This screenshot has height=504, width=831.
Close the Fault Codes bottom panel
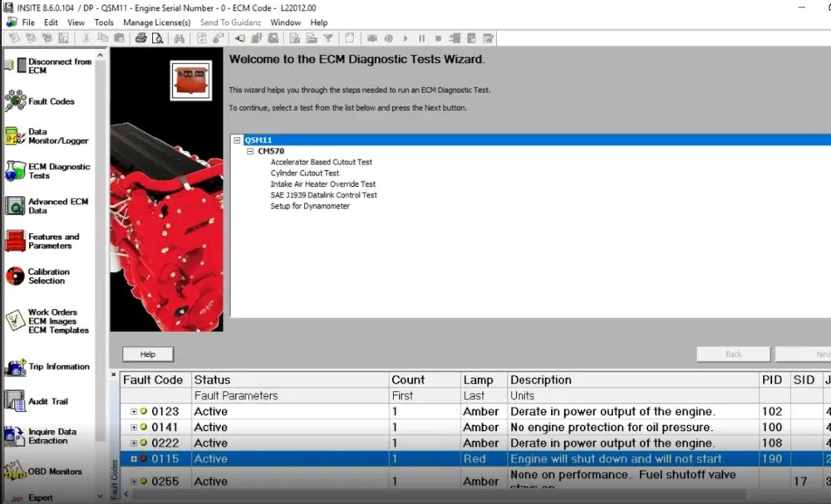[x=113, y=374]
